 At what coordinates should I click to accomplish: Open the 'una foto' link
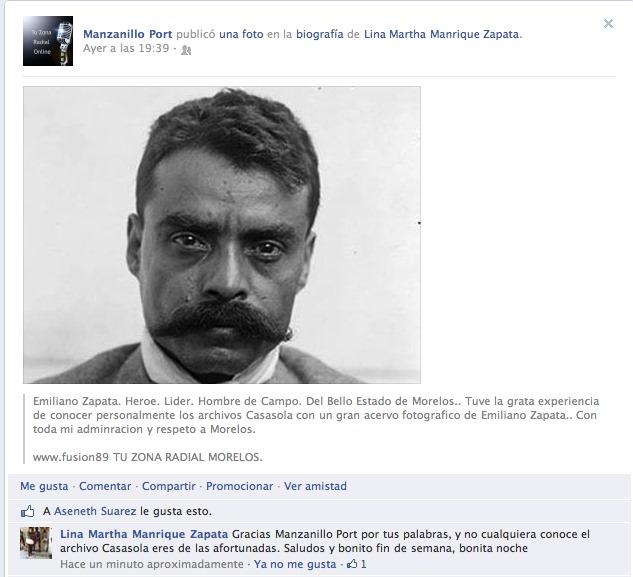click(x=241, y=34)
